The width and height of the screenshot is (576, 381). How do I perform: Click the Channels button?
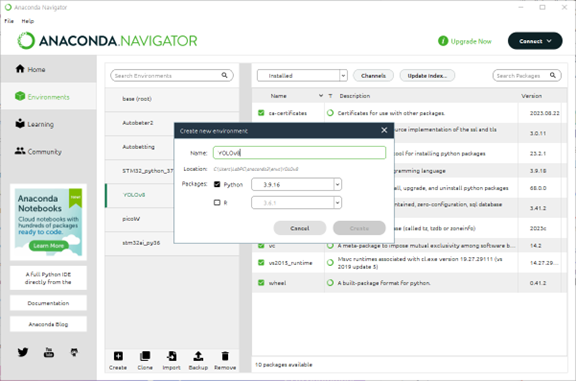(373, 75)
